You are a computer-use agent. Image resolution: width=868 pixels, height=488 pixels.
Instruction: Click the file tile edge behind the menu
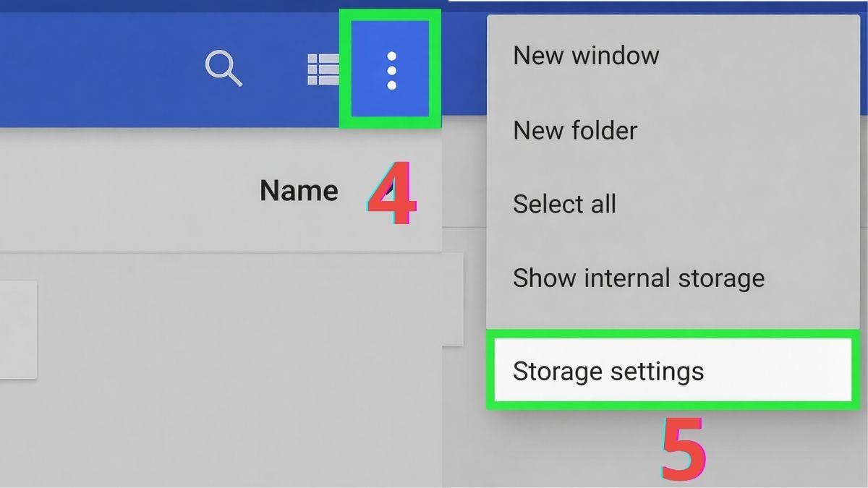453,300
